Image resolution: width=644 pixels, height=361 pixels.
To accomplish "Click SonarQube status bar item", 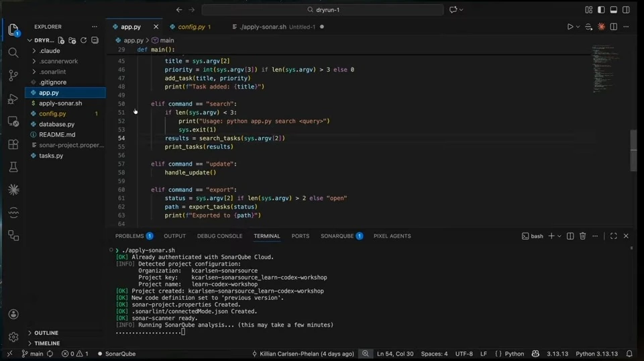I will (x=117, y=354).
